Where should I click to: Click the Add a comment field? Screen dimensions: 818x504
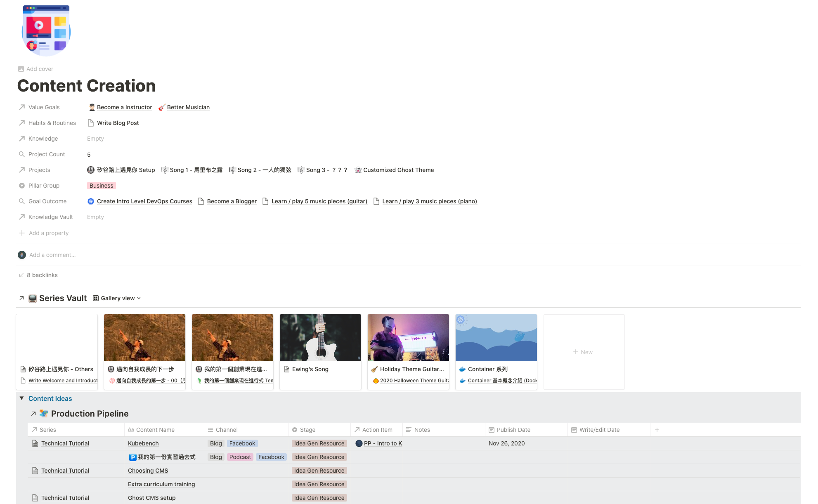52,255
